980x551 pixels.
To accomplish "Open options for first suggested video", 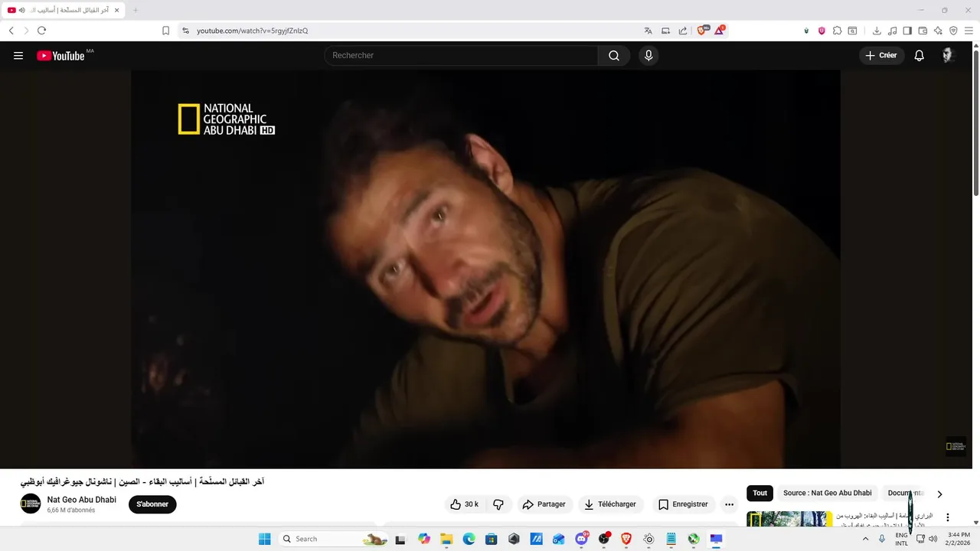I will coord(948,517).
